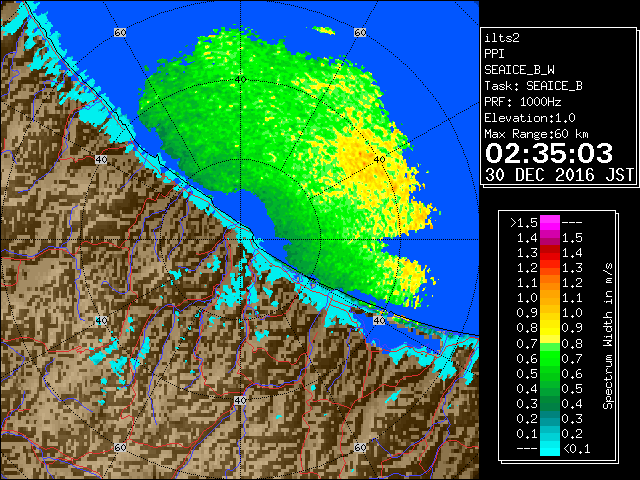Click the "SEAICE_B_W" product name

(519, 70)
